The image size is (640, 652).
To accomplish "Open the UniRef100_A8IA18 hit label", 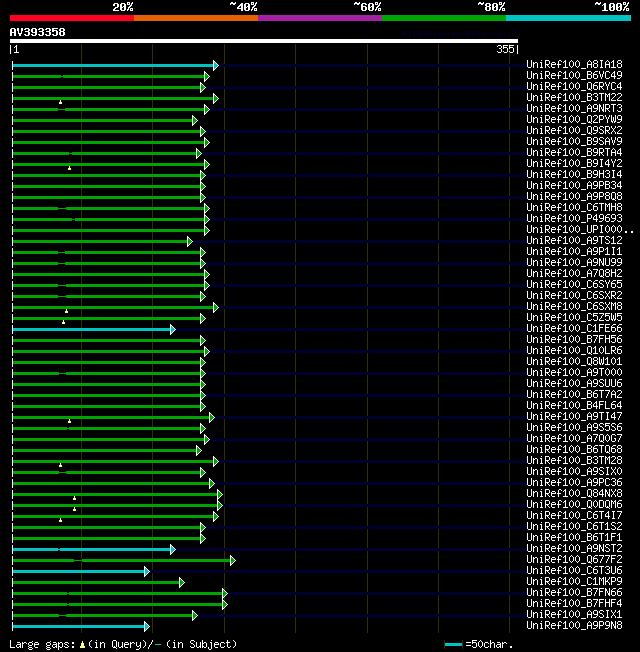I will click(x=574, y=64).
